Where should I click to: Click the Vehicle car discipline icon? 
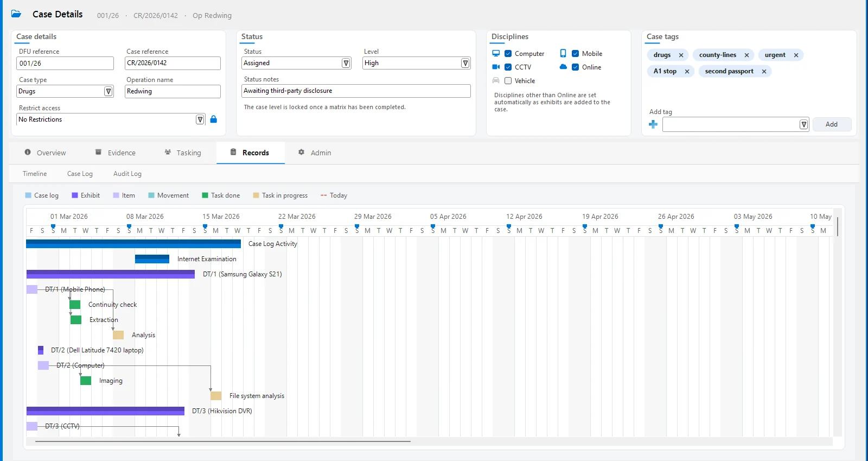(496, 80)
